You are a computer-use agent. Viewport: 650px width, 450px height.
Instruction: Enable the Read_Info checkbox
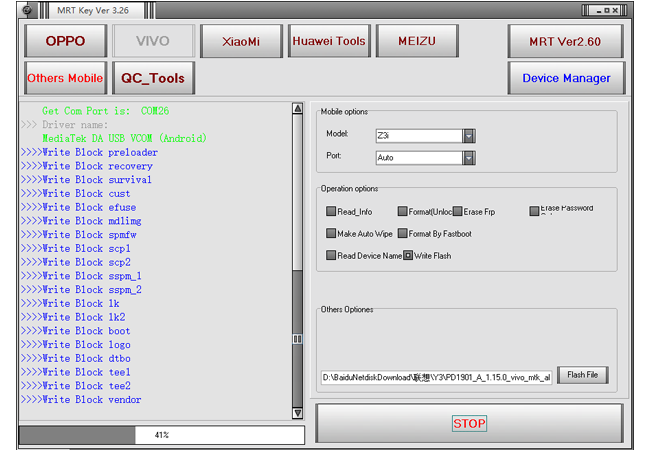(331, 211)
